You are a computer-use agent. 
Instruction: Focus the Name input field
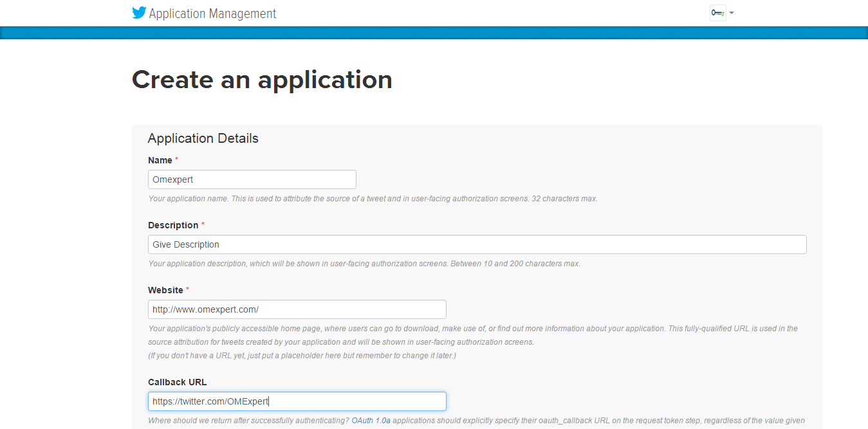pyautogui.click(x=252, y=179)
